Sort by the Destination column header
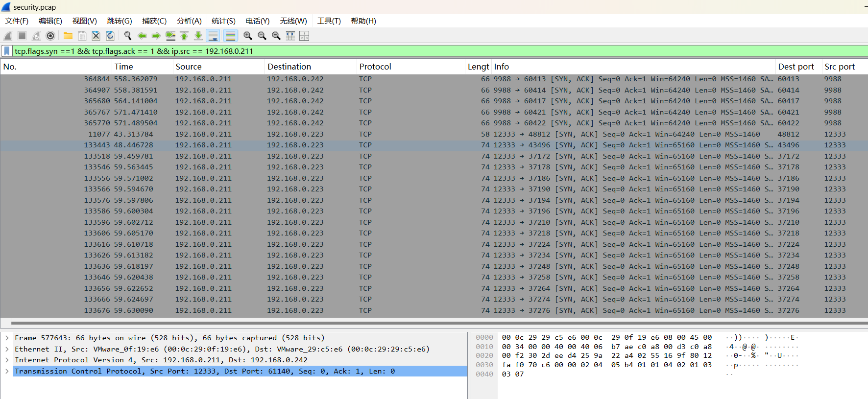868x399 pixels. point(311,67)
